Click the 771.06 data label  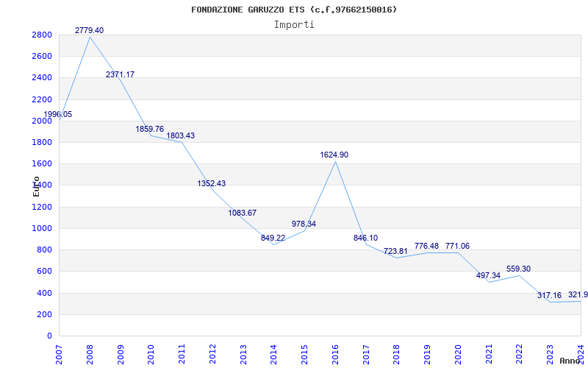click(457, 246)
